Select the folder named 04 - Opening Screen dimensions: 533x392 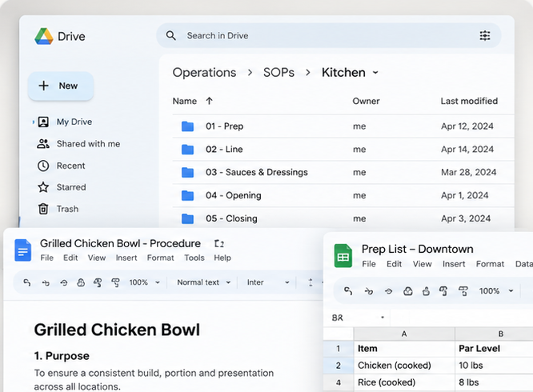(233, 195)
